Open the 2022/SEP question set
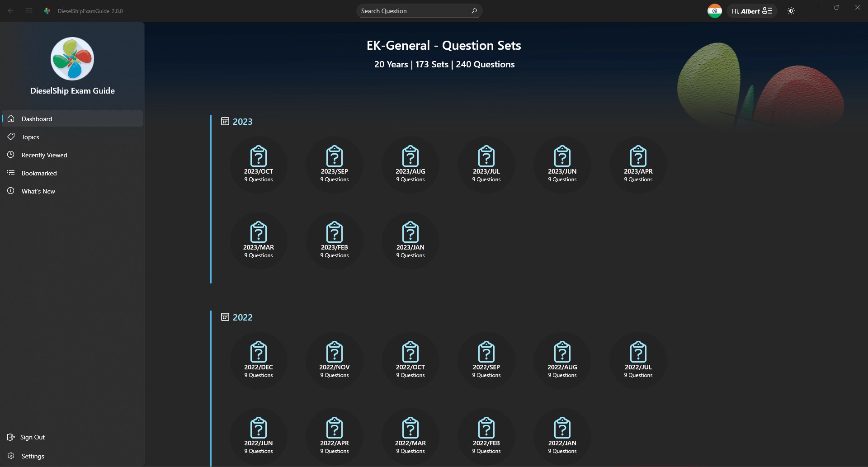Screen dimensions: 868x467 [x=486, y=361]
